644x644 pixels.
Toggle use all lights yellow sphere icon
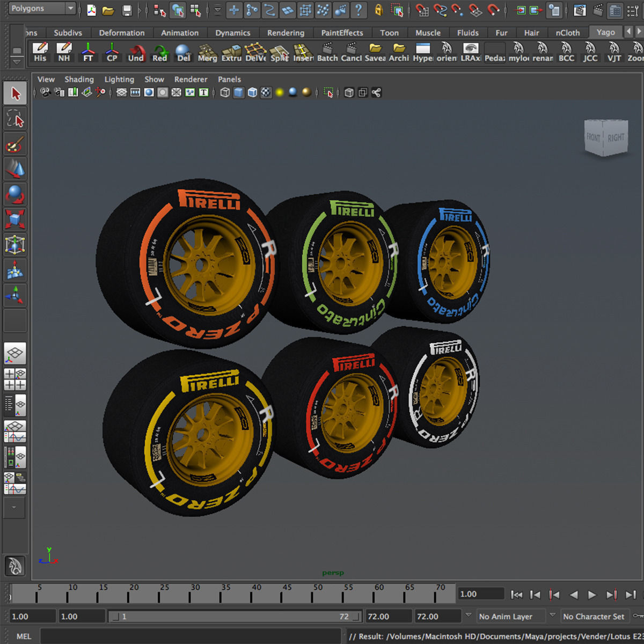[279, 92]
